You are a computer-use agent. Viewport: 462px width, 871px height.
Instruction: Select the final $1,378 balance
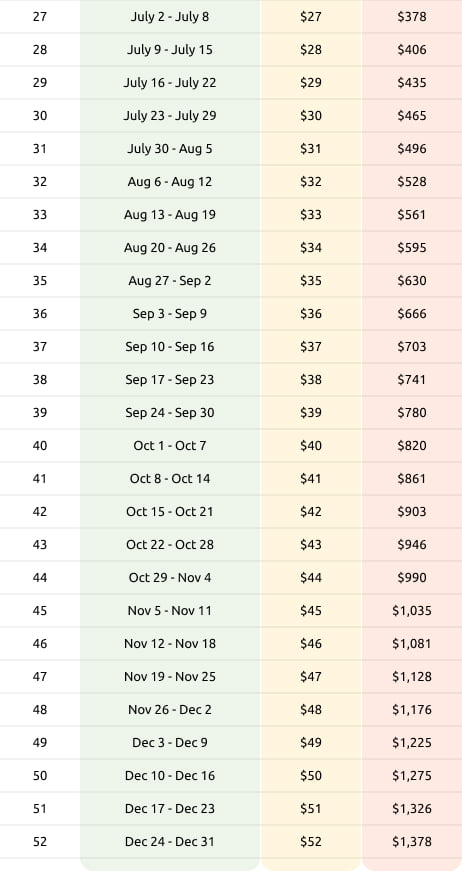412,842
